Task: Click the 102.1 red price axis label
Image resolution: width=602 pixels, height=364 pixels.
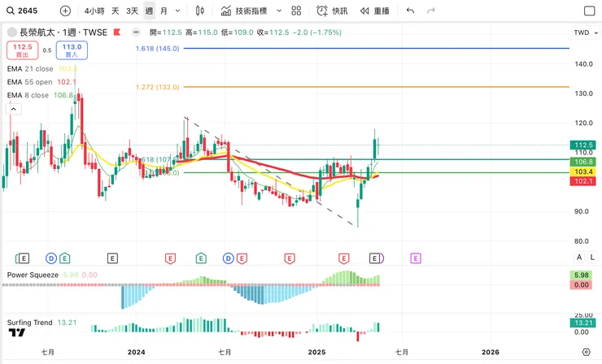Action: pos(583,181)
